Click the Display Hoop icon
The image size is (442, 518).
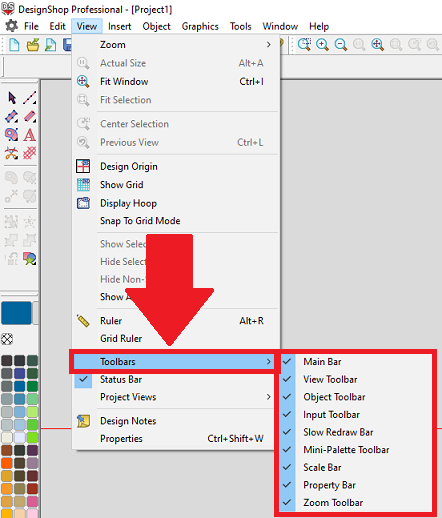pos(83,203)
